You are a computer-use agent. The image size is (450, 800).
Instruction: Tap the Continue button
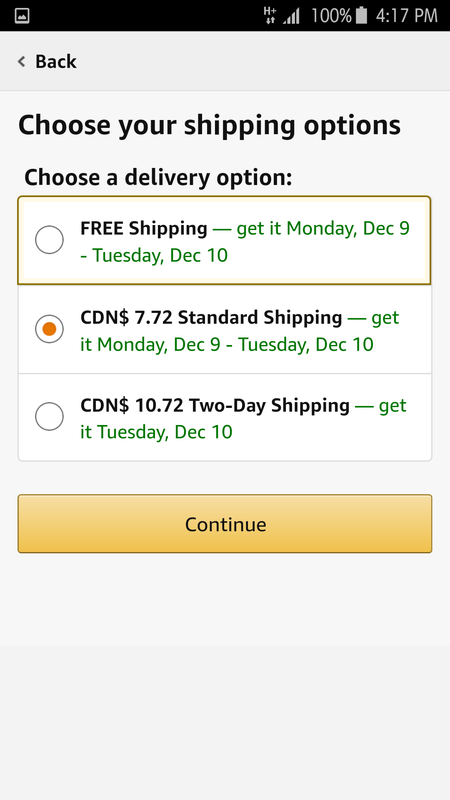[x=225, y=523]
